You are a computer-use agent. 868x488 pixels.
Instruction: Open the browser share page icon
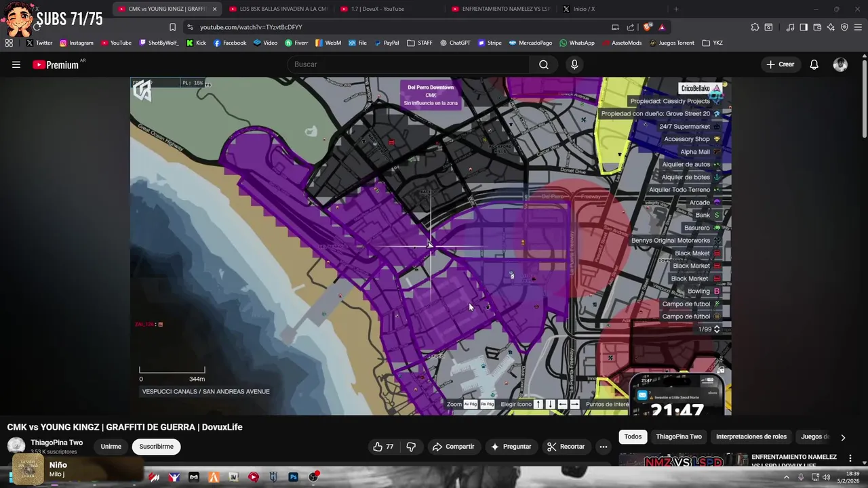(631, 27)
